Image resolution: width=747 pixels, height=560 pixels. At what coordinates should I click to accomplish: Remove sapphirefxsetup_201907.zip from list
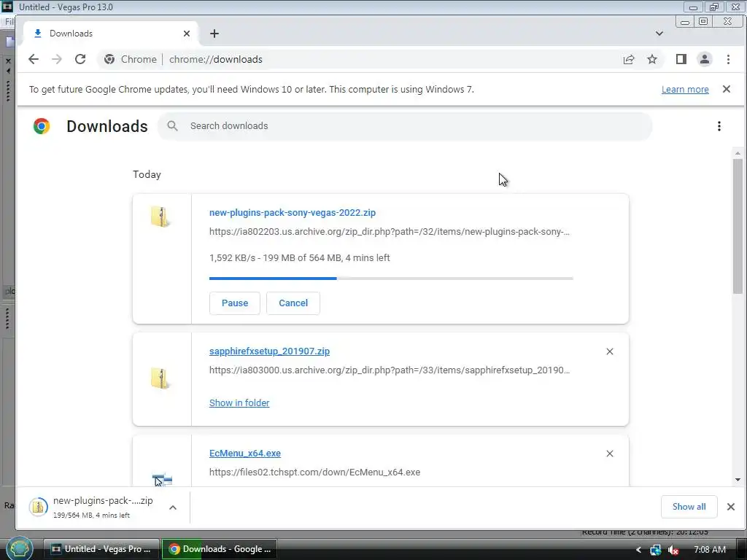click(x=609, y=351)
